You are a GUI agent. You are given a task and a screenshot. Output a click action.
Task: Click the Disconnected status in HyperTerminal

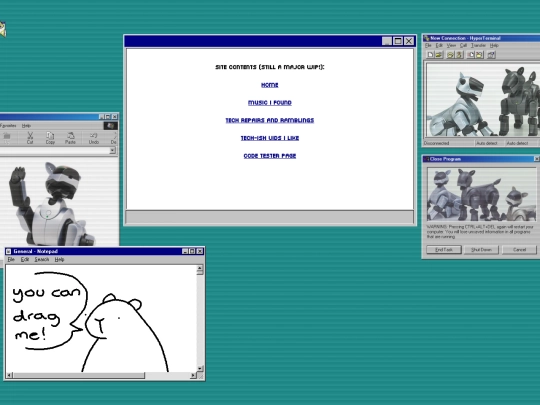click(437, 143)
